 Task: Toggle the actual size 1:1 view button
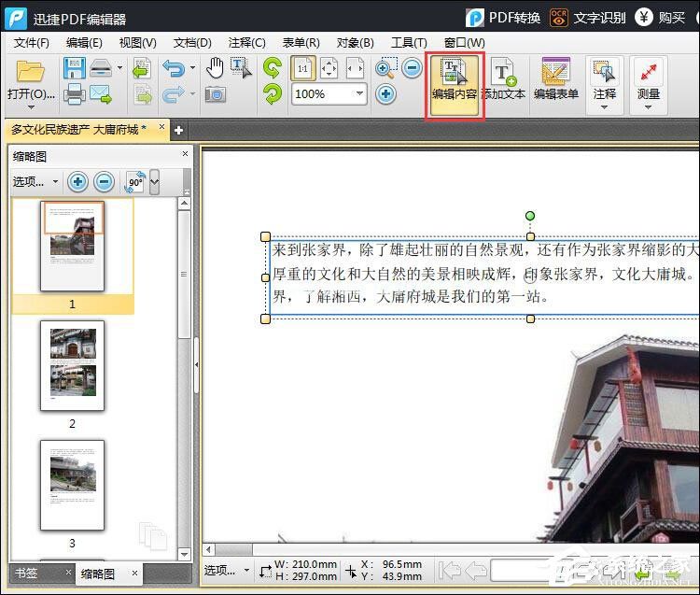point(303,68)
